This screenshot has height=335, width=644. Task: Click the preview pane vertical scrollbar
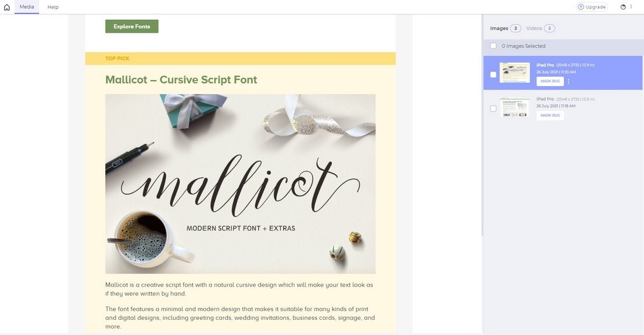(482, 126)
